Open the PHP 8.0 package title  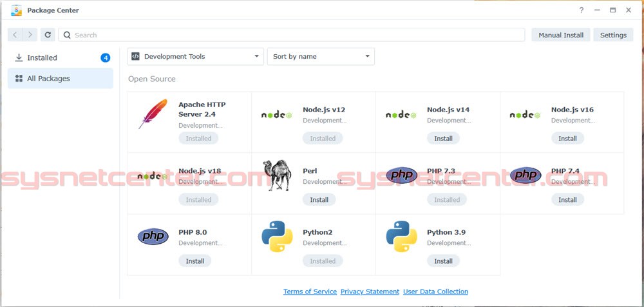point(193,232)
